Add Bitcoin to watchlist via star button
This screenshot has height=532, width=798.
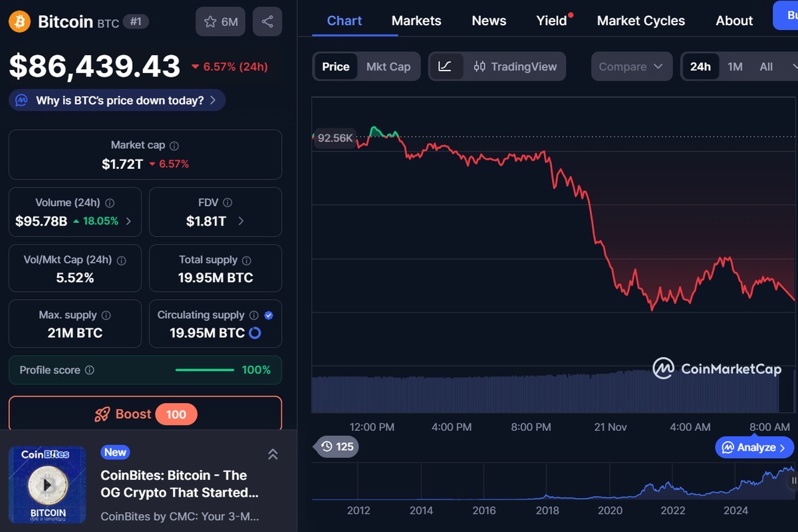(221, 22)
